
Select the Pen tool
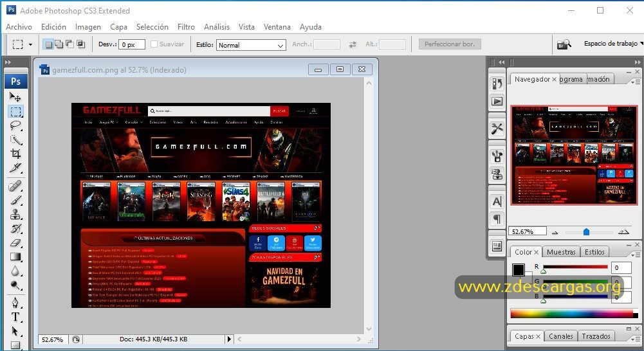15,303
